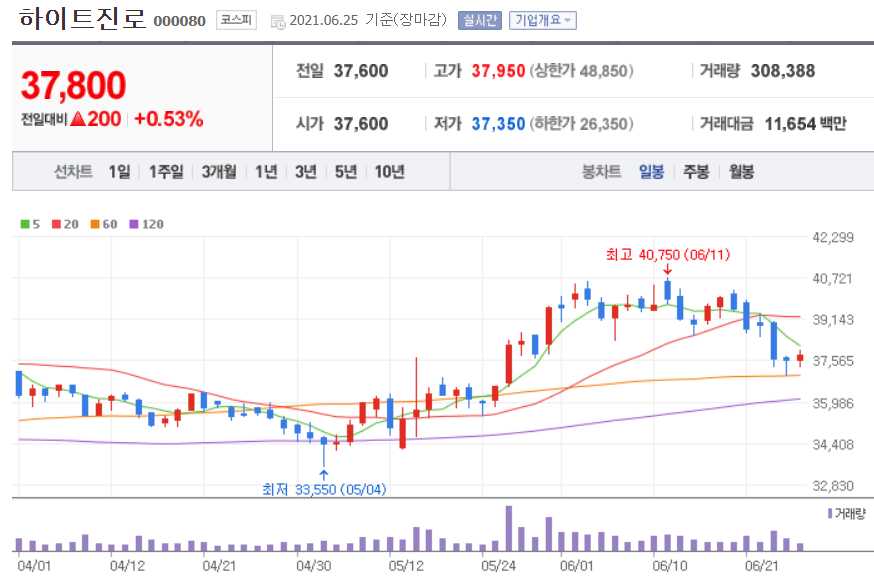Click the 코스피 market badge

[x=236, y=21]
